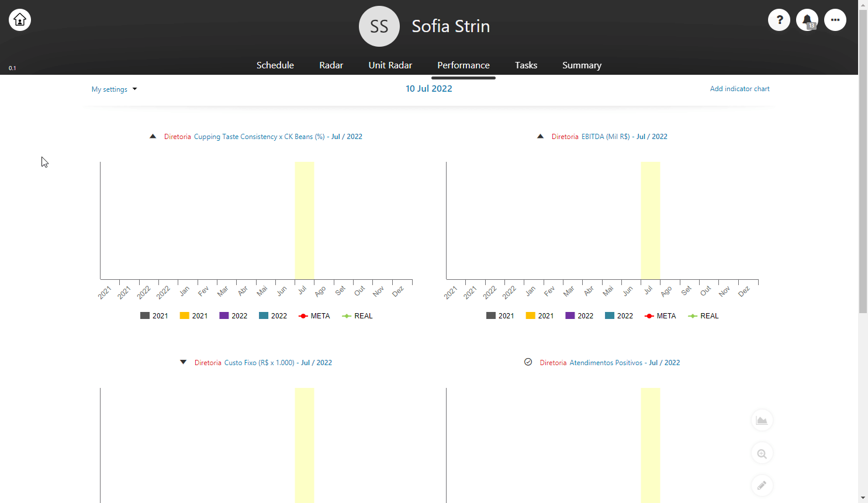Toggle yellow 2021 legend in Cupping chart
The width and height of the screenshot is (868, 503).
[194, 316]
